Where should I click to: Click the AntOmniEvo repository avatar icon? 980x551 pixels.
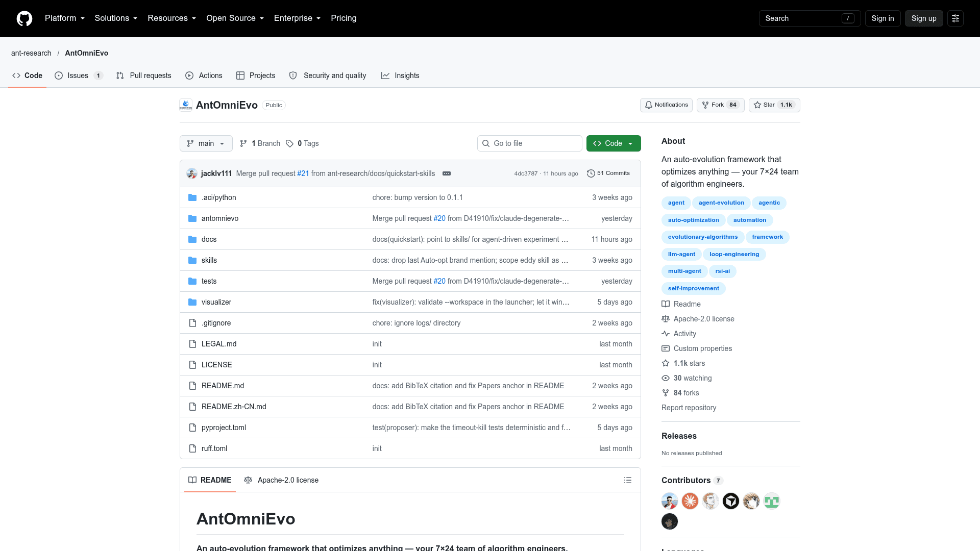point(186,105)
